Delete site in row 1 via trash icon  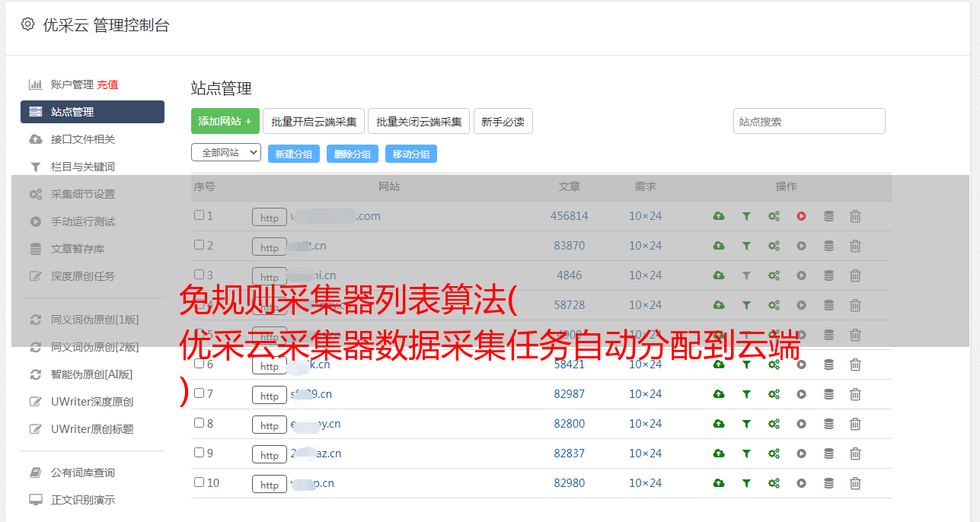[x=855, y=216]
